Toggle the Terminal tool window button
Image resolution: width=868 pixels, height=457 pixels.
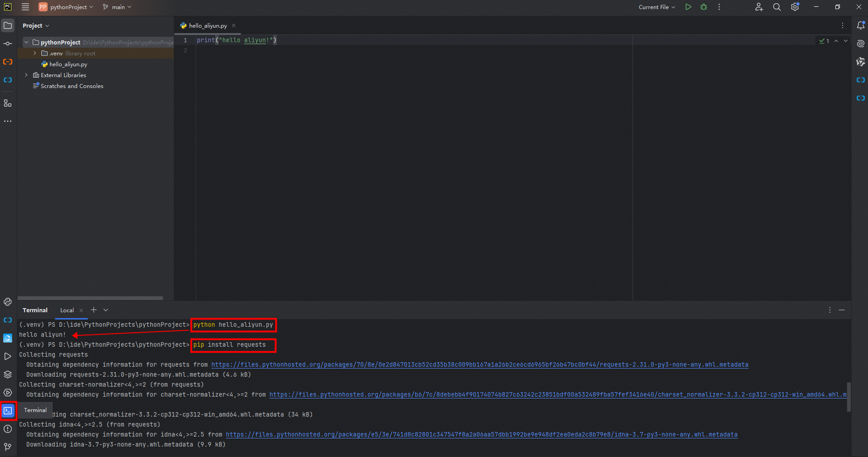pos(8,411)
